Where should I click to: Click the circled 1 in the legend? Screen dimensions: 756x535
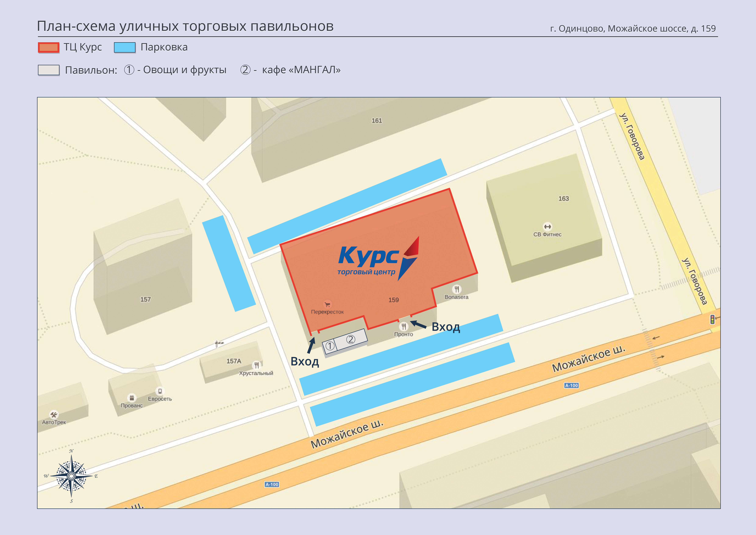[x=129, y=70]
